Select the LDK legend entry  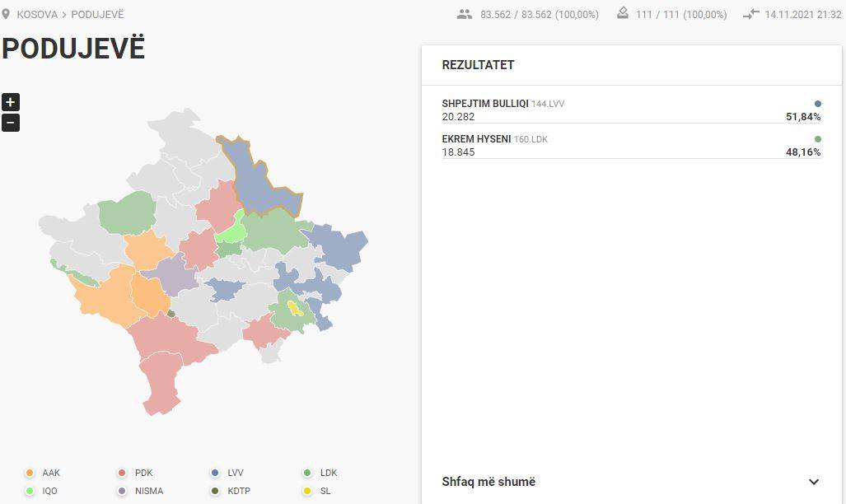click(x=321, y=473)
